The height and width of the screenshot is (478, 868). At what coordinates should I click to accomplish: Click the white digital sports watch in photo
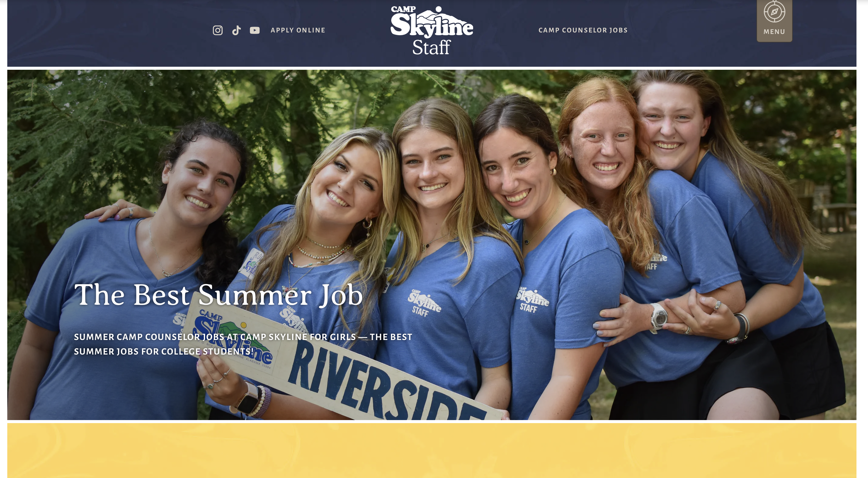tap(658, 318)
